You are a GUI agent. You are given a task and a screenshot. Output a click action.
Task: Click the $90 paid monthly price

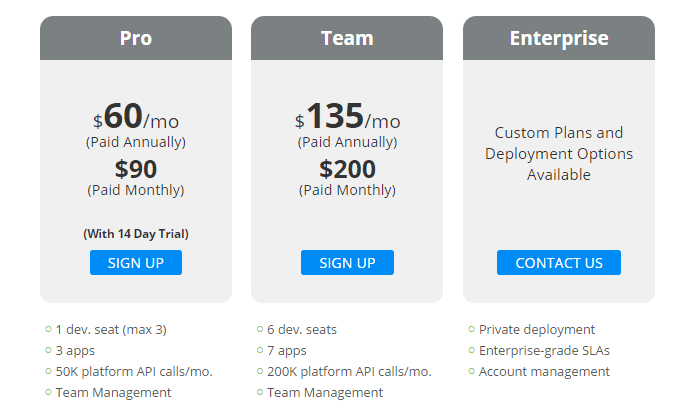136,169
